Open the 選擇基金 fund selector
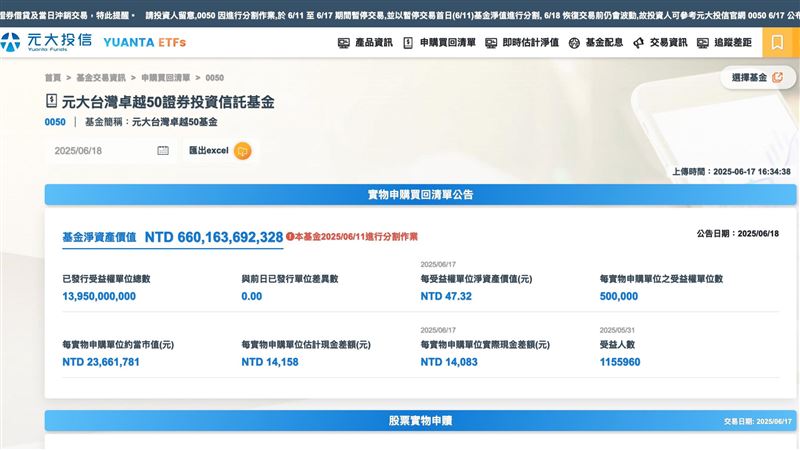The width and height of the screenshot is (800, 450). (755, 77)
